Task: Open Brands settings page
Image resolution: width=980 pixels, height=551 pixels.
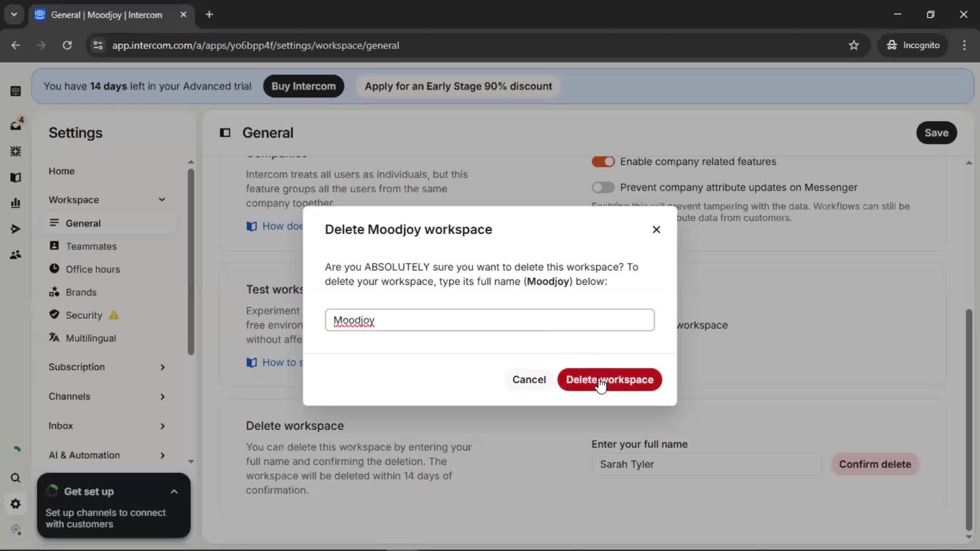Action: (81, 292)
